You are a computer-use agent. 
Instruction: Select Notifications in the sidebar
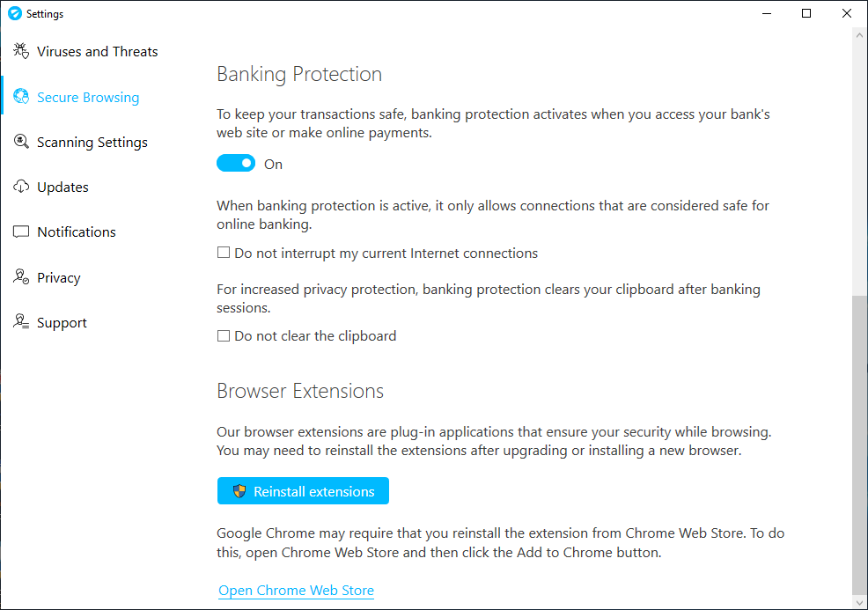tap(76, 232)
